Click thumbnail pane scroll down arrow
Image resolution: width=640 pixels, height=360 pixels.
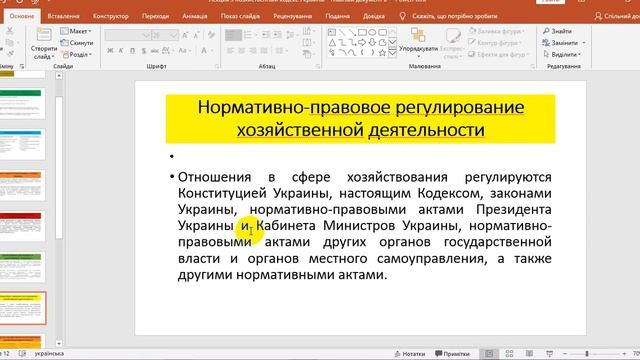(59, 344)
